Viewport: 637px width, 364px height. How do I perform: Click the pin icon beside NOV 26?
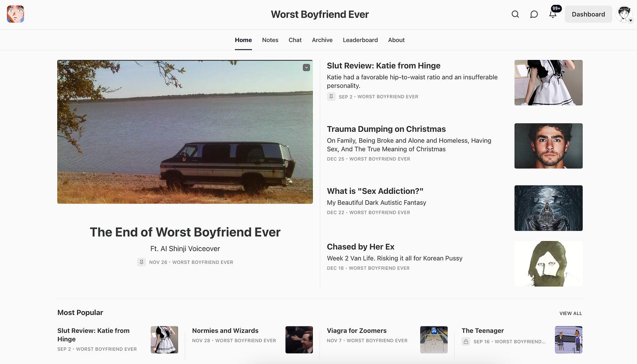pyautogui.click(x=141, y=262)
